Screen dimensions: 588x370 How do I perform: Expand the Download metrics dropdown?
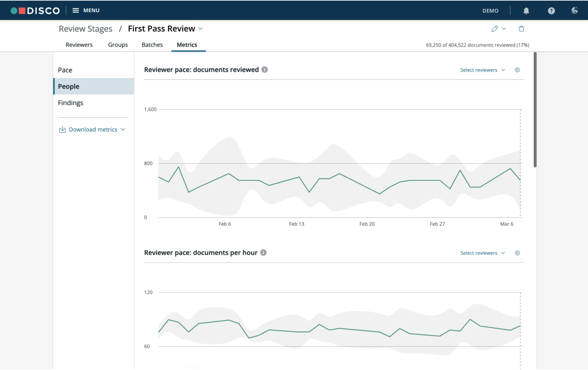click(x=92, y=129)
